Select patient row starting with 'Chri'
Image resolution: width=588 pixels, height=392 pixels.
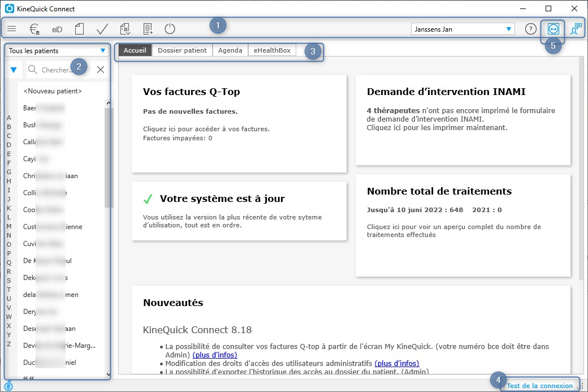coord(61,175)
